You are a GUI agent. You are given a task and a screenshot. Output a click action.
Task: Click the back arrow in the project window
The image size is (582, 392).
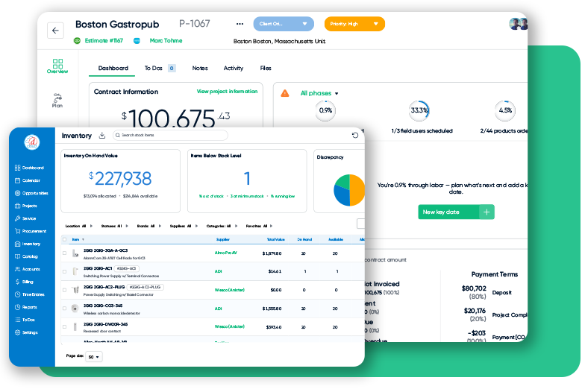tap(55, 31)
